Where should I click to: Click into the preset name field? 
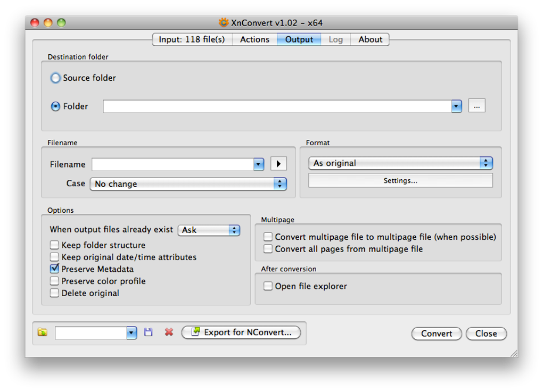[x=91, y=333]
